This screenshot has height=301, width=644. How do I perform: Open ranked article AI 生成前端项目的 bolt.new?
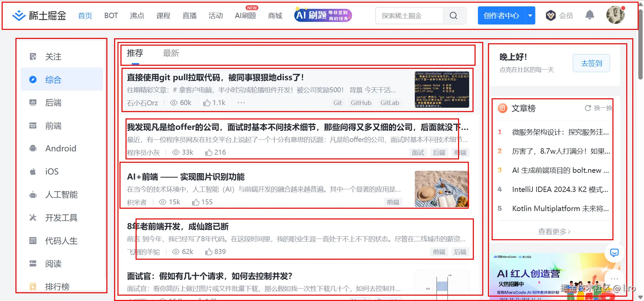[x=560, y=170]
